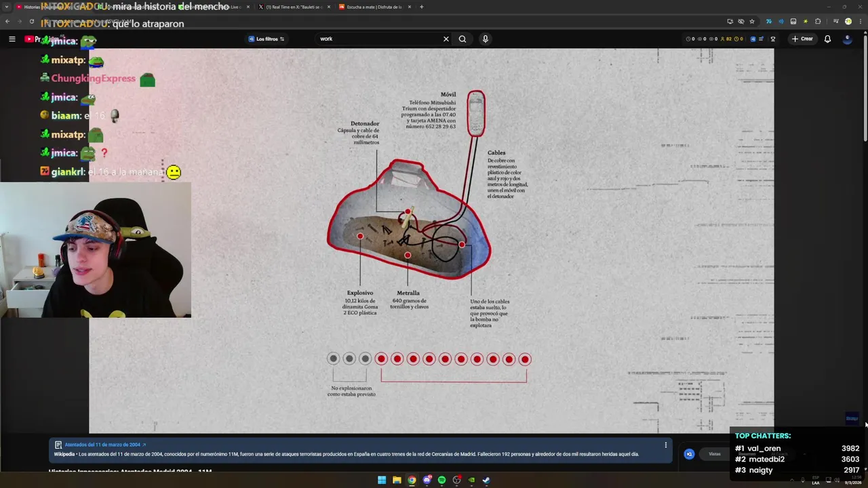Close the 'Real Time en X' tab
The height and width of the screenshot is (488, 868).
click(x=329, y=7)
